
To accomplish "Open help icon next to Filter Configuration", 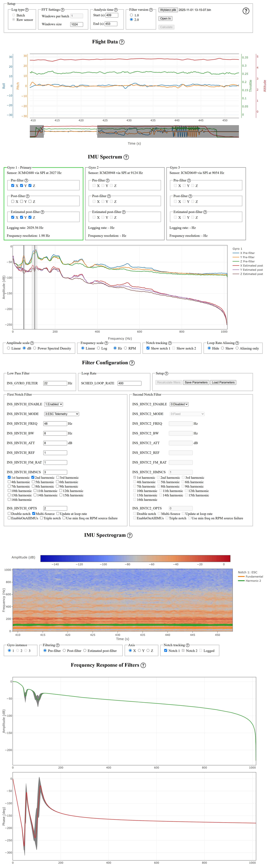I will point(132,363).
